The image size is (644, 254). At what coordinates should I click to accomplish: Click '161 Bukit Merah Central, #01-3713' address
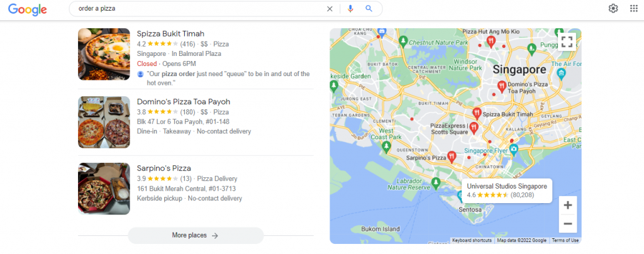point(186,189)
